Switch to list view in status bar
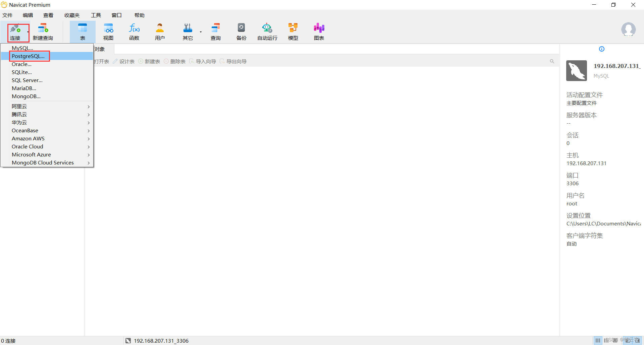This screenshot has height=345, width=644. (606, 340)
